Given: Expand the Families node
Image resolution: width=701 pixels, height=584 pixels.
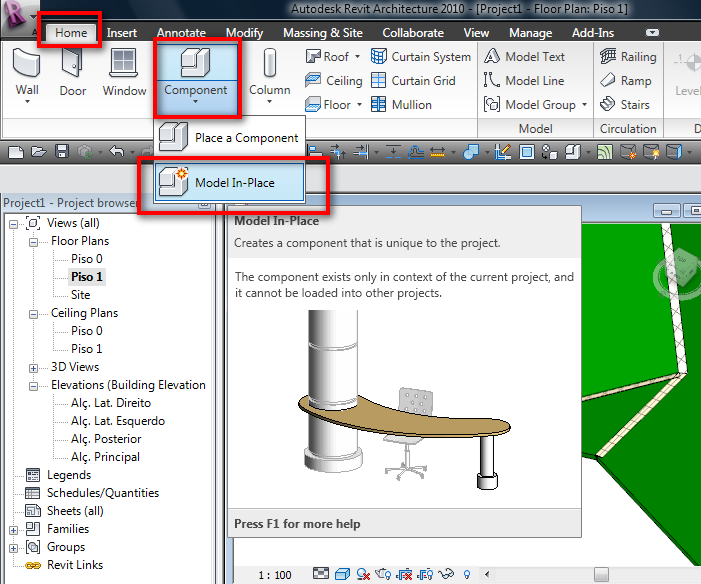Looking at the screenshot, I should (x=14, y=530).
